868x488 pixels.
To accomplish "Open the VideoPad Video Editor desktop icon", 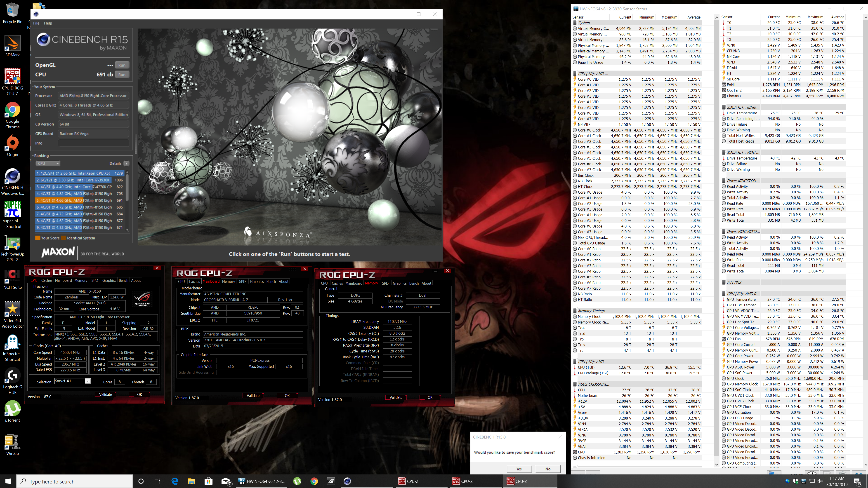I will pyautogui.click(x=12, y=314).
